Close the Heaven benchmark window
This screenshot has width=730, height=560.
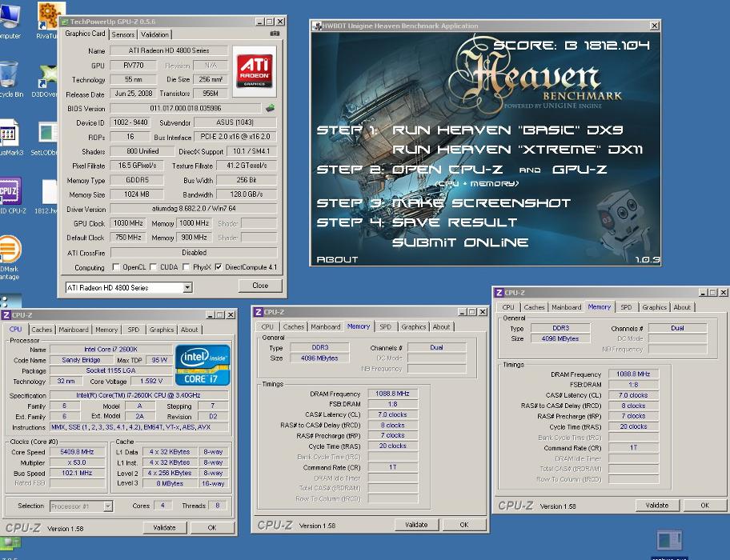654,26
